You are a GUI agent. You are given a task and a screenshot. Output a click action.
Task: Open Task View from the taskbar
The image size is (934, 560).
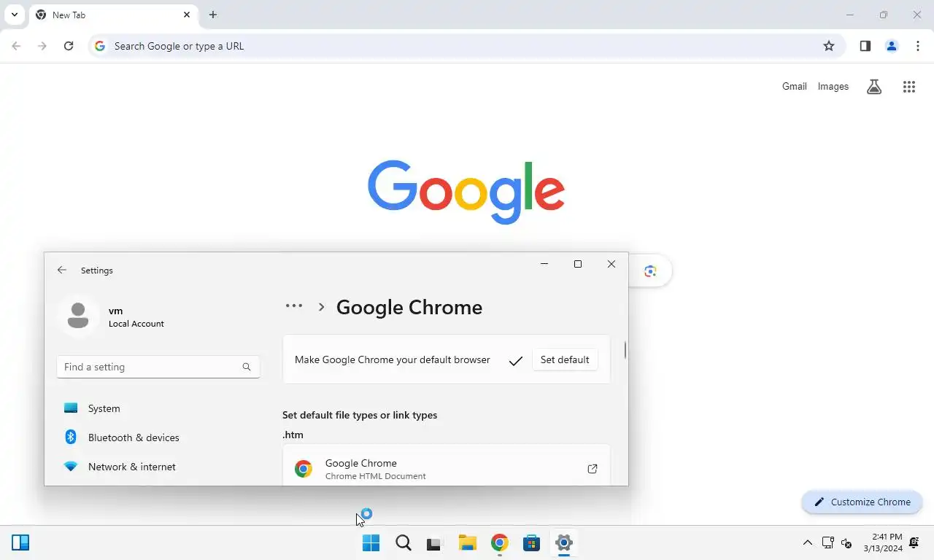pyautogui.click(x=435, y=542)
